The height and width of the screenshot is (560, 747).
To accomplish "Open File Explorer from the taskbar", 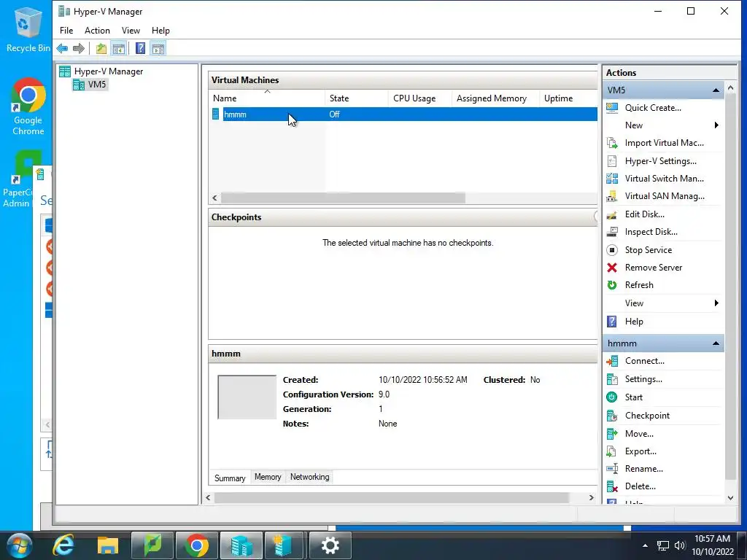I will [x=108, y=545].
